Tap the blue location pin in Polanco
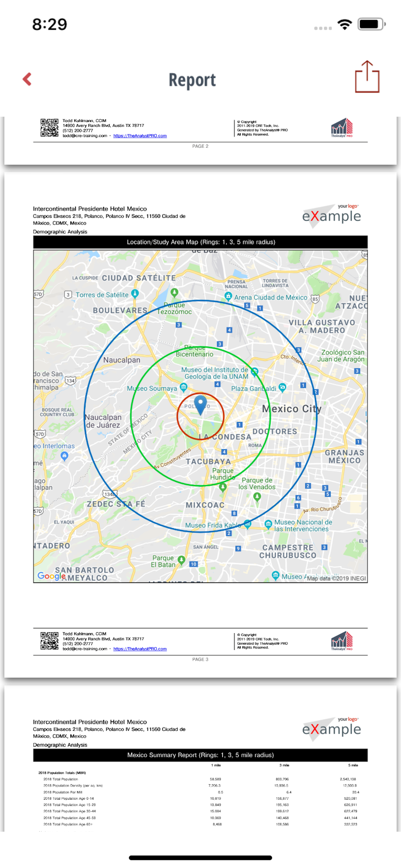Screen dimensions: 401x868 pyautogui.click(x=200, y=405)
